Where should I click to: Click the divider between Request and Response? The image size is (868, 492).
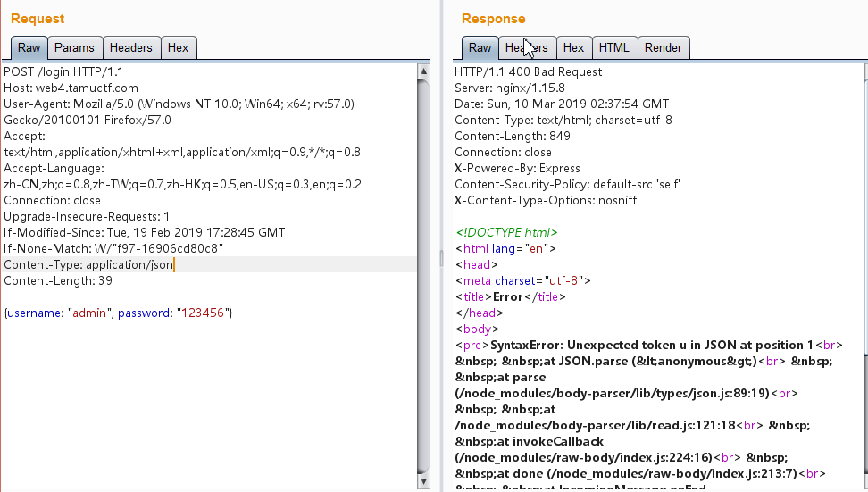click(x=439, y=258)
